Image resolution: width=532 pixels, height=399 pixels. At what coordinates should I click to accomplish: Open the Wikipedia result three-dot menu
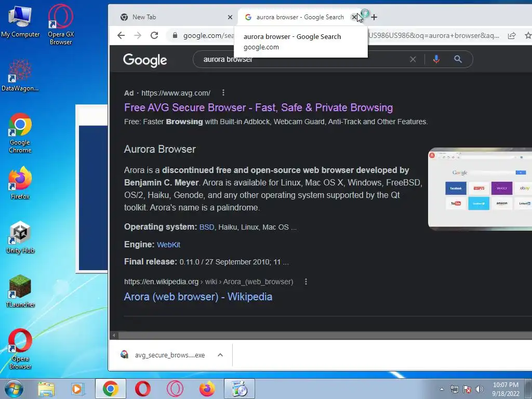(x=305, y=282)
